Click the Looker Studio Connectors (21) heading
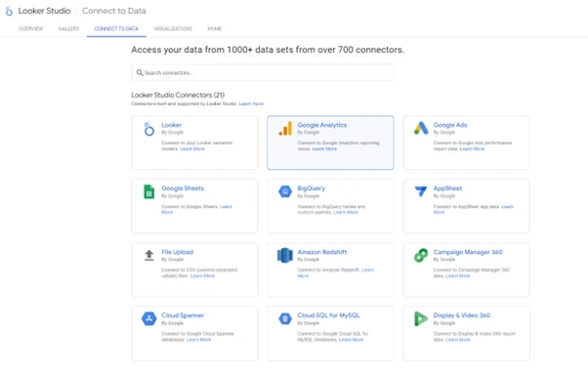The image size is (588, 369). tap(178, 95)
